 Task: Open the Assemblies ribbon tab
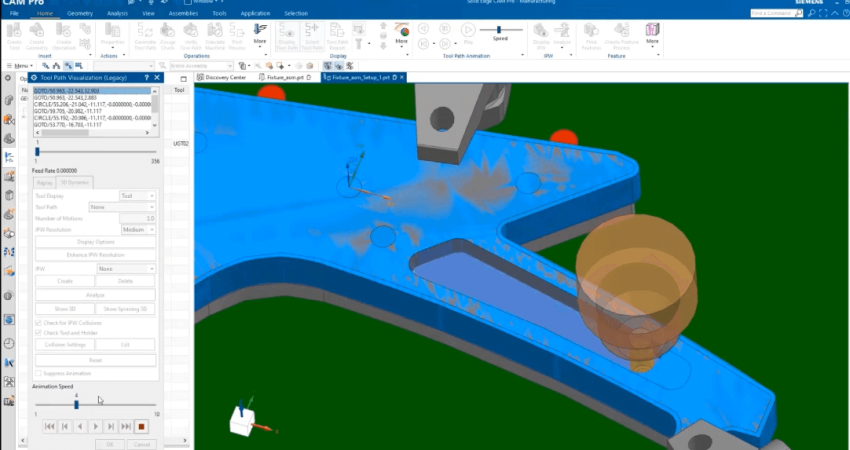[x=183, y=14]
